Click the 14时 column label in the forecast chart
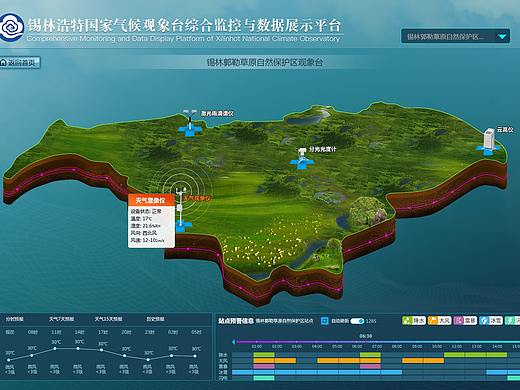This screenshot has height=390, width=520. click(79, 332)
